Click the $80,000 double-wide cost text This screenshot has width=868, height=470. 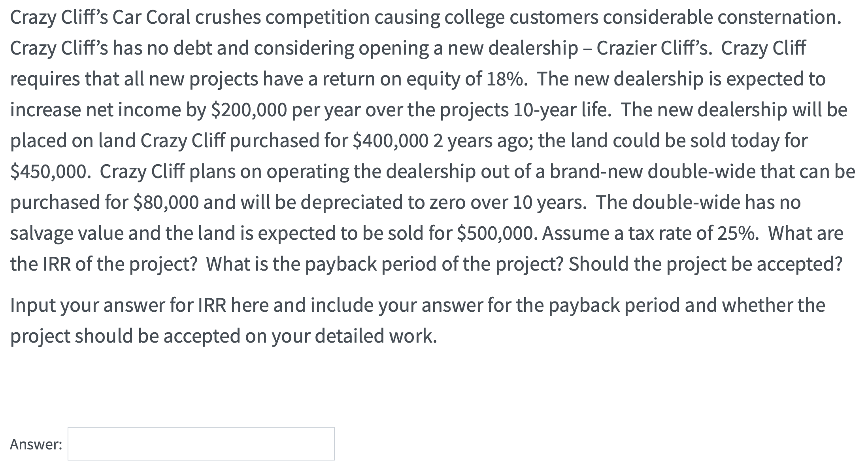[x=166, y=202]
